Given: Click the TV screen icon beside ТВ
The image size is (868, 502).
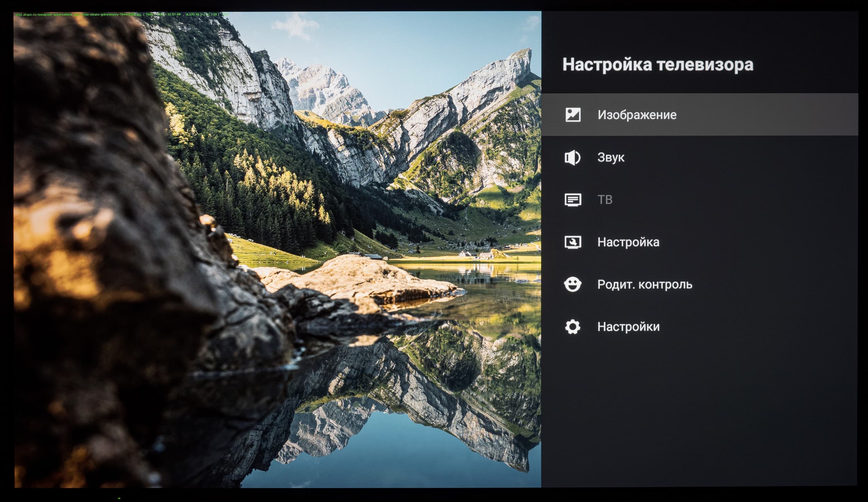Looking at the screenshot, I should (573, 200).
